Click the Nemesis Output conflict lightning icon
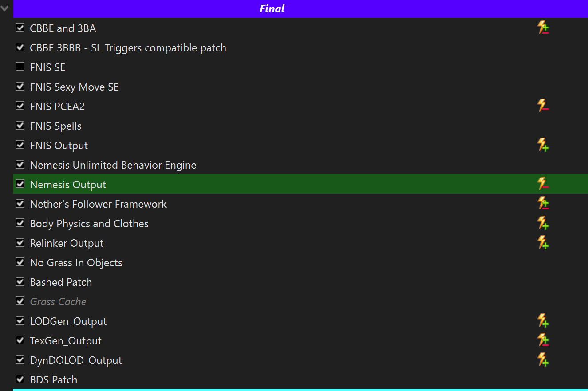 [x=543, y=184]
